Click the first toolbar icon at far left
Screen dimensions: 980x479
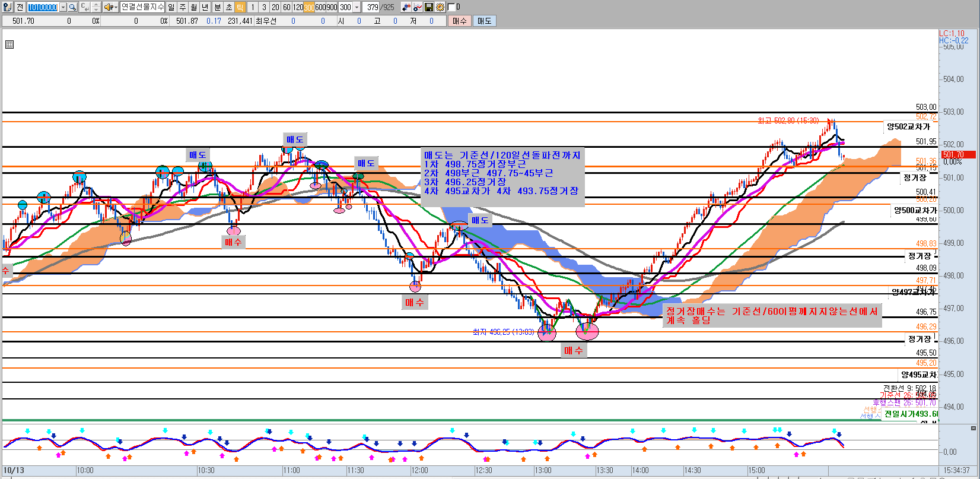tap(7, 7)
